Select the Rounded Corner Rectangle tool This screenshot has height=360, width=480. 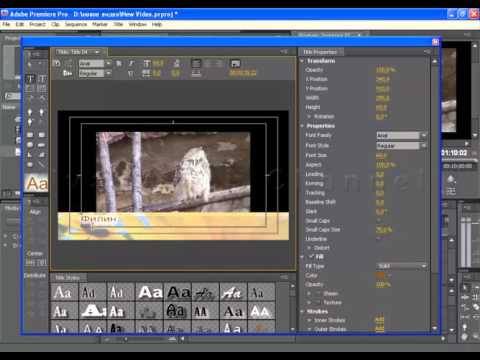point(42,135)
